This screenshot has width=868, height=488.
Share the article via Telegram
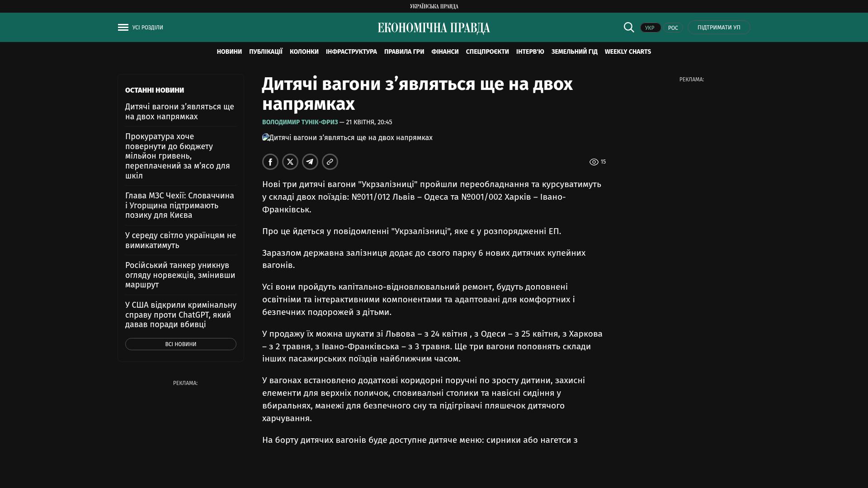tap(310, 162)
